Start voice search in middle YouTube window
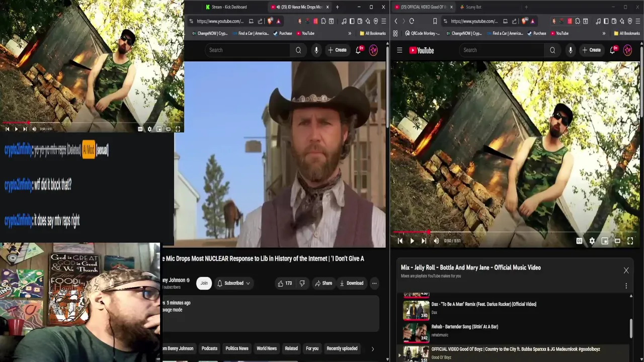This screenshot has height=362, width=644. (316, 50)
